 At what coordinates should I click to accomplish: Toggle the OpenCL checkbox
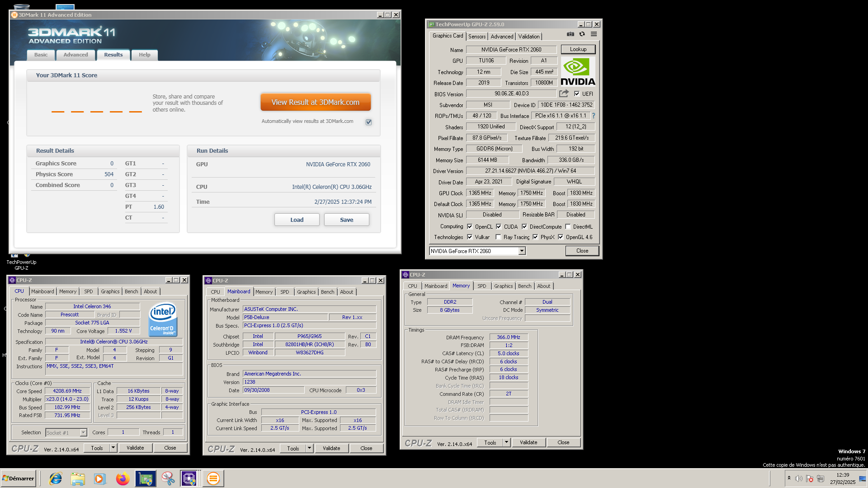[470, 226]
